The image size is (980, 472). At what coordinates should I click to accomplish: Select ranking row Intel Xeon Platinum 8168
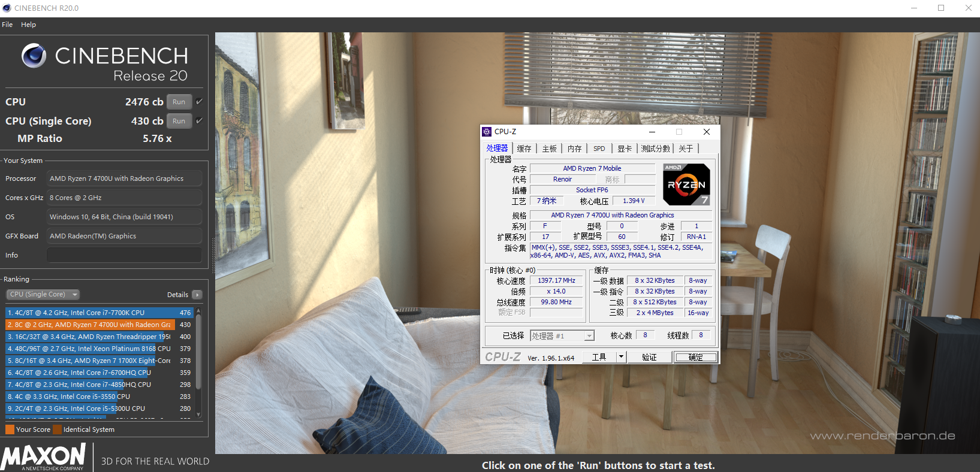(x=99, y=349)
